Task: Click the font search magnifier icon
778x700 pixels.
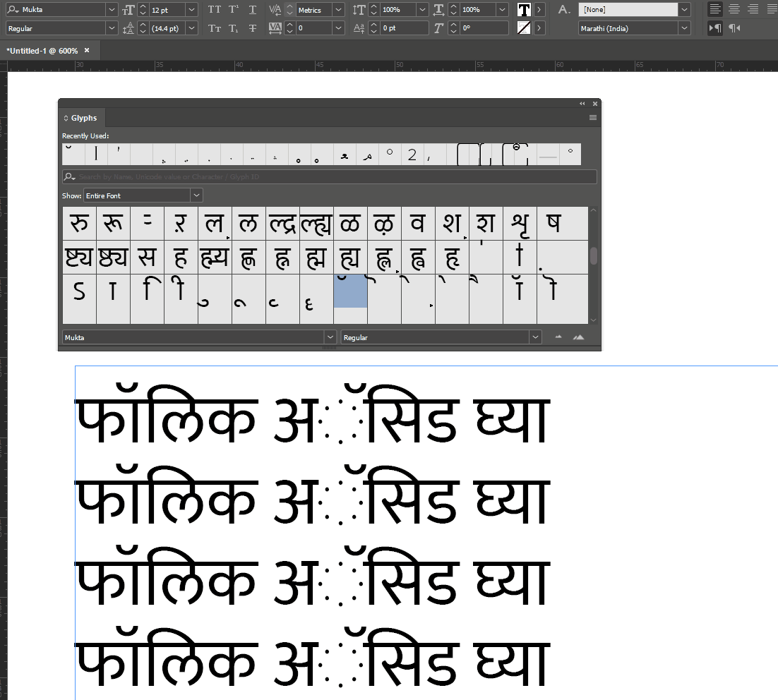Action: click(x=13, y=9)
